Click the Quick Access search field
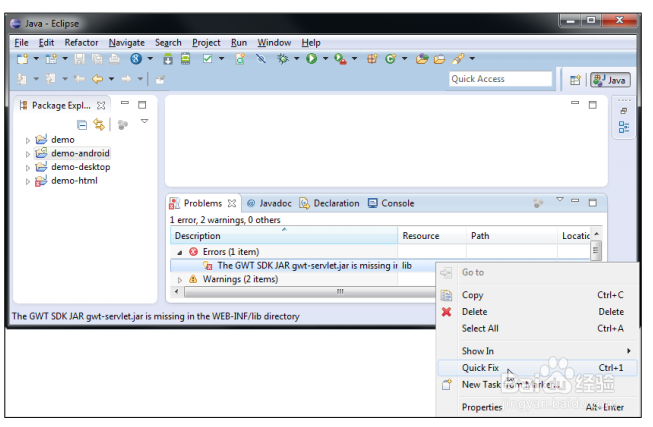653x427 pixels. coord(501,79)
